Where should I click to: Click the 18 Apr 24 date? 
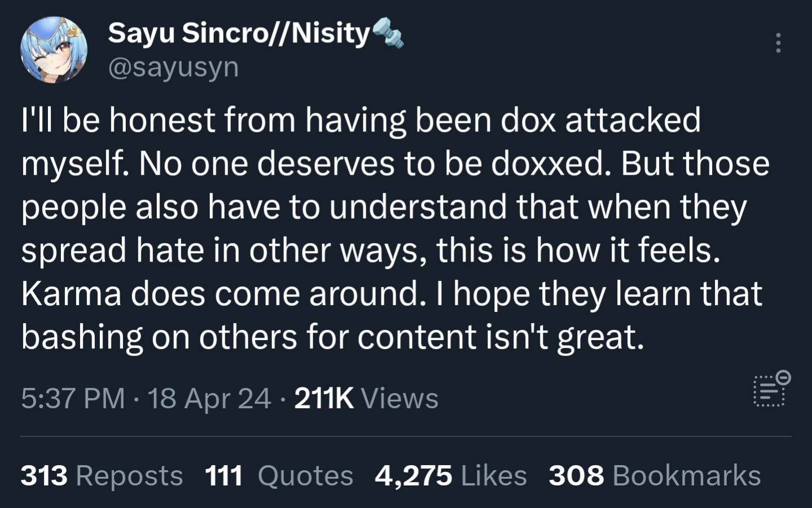[x=209, y=399]
